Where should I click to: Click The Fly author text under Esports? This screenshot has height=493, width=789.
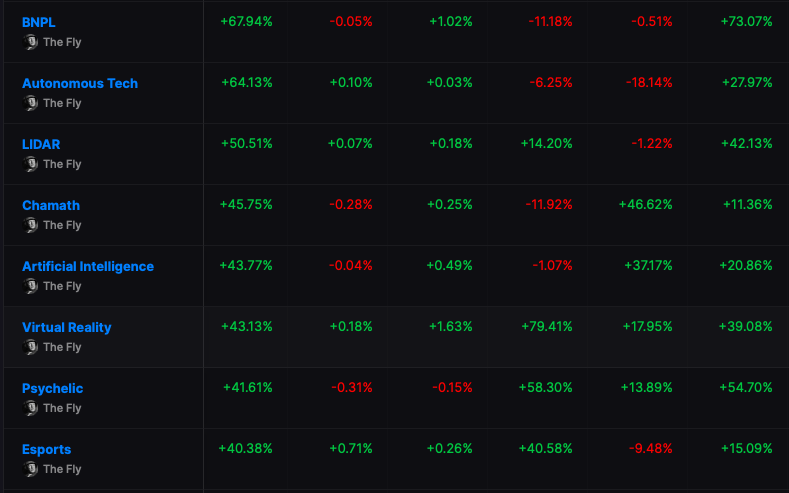pyautogui.click(x=62, y=469)
